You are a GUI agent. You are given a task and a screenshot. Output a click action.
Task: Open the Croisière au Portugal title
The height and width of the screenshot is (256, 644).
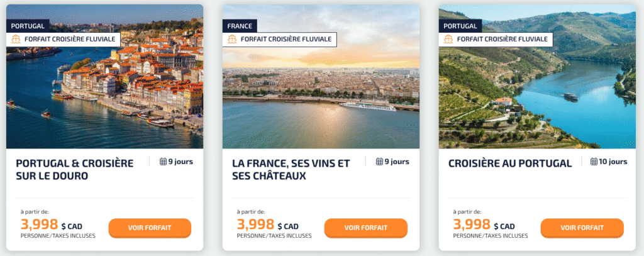pyautogui.click(x=510, y=164)
